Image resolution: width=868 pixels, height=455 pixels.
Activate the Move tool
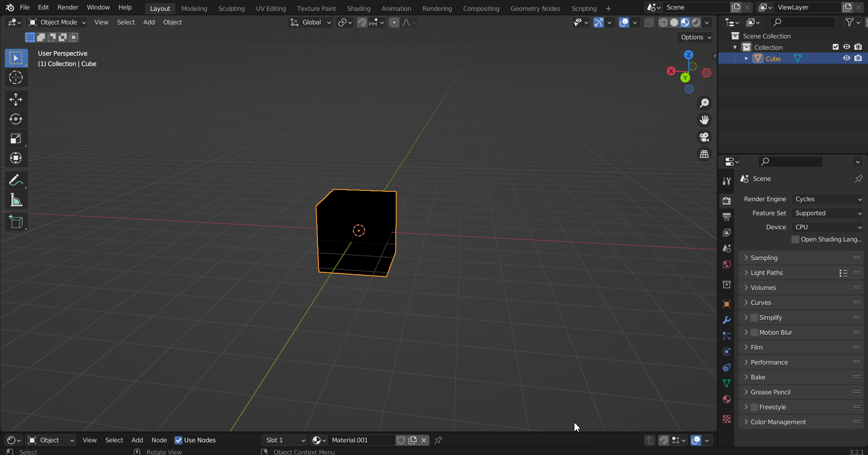(x=16, y=100)
